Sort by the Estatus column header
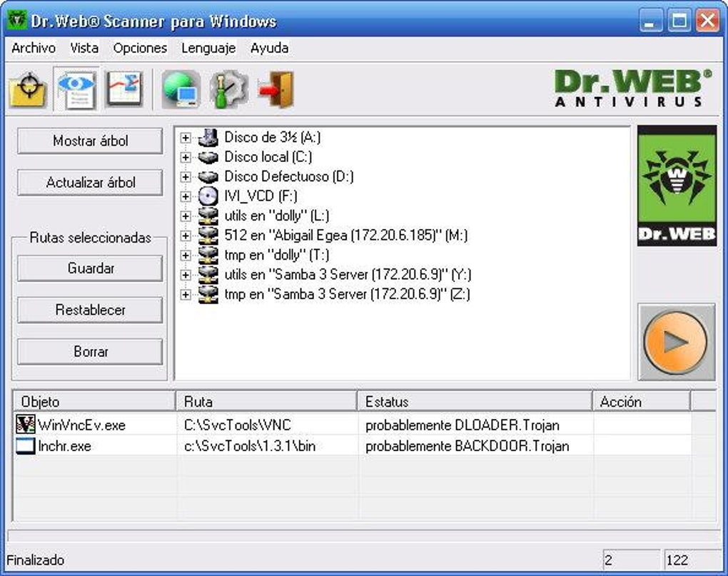The image size is (728, 576). (475, 401)
